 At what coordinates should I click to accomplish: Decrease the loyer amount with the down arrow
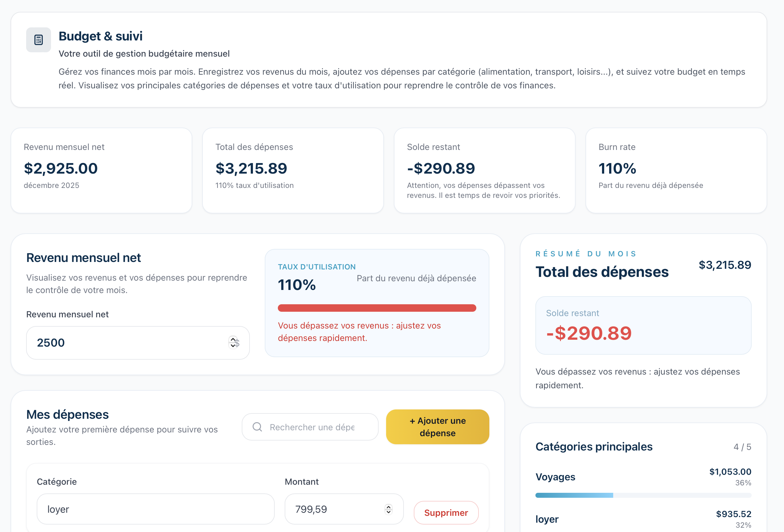[x=388, y=512]
